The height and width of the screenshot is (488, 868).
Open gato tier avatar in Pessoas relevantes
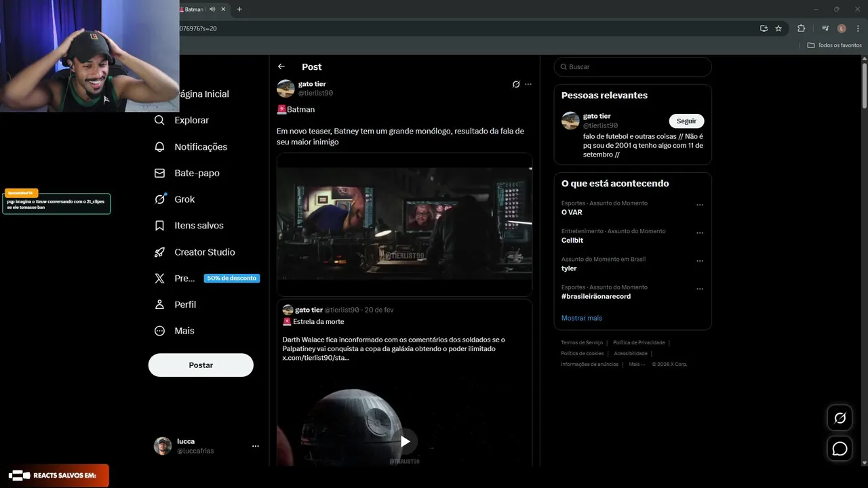tap(570, 121)
